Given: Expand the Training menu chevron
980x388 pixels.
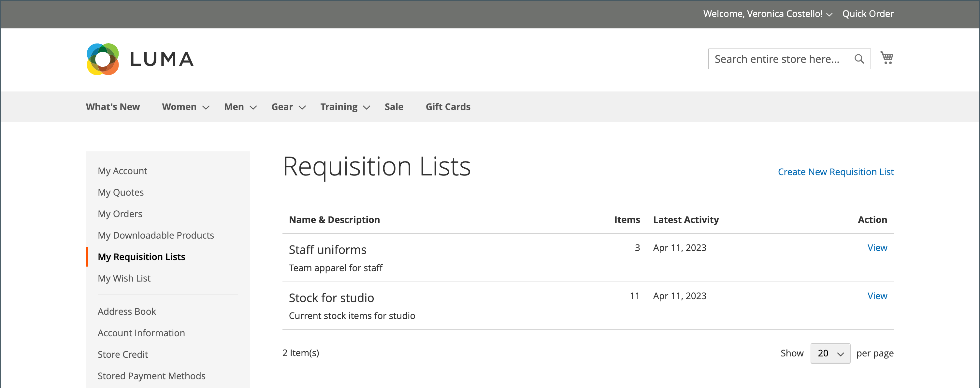Looking at the screenshot, I should click(x=366, y=107).
